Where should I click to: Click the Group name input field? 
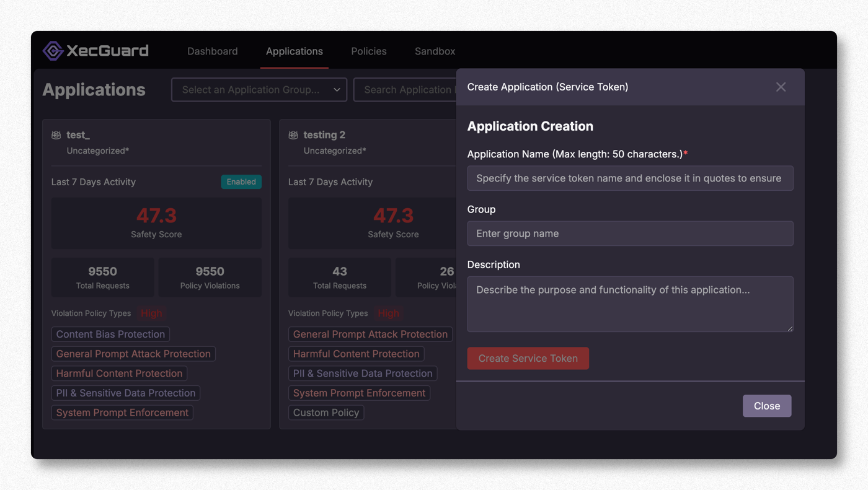(x=630, y=234)
